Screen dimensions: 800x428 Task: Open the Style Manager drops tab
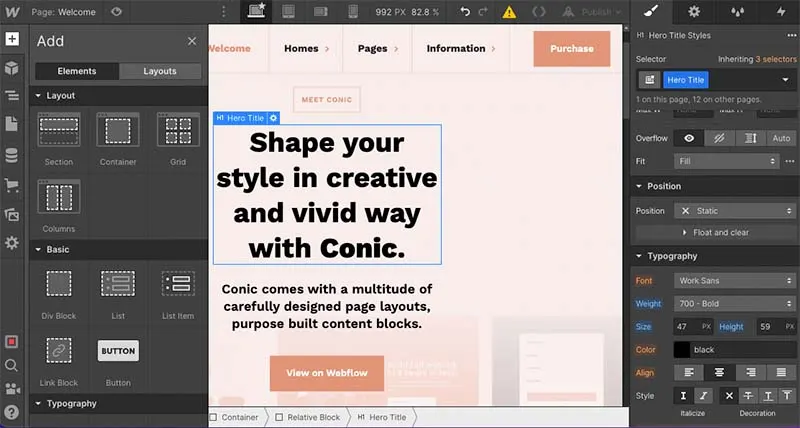click(x=737, y=12)
